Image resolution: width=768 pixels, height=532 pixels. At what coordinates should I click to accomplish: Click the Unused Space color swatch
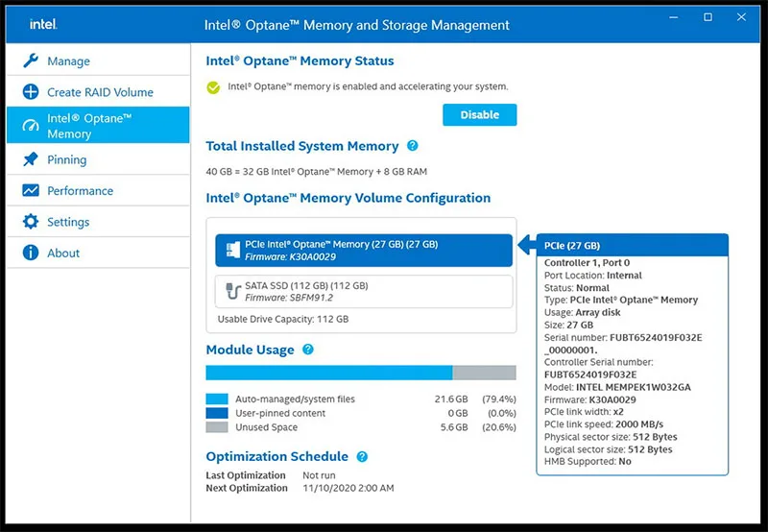(x=217, y=427)
